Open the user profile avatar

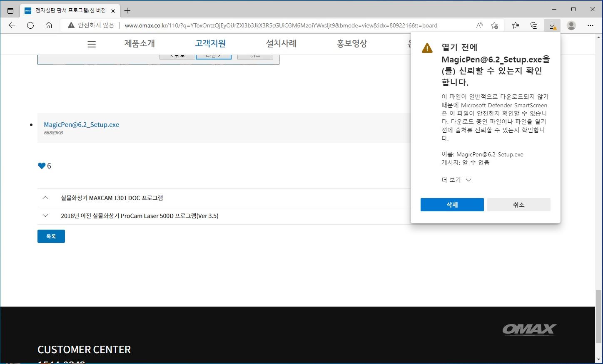[x=571, y=25]
